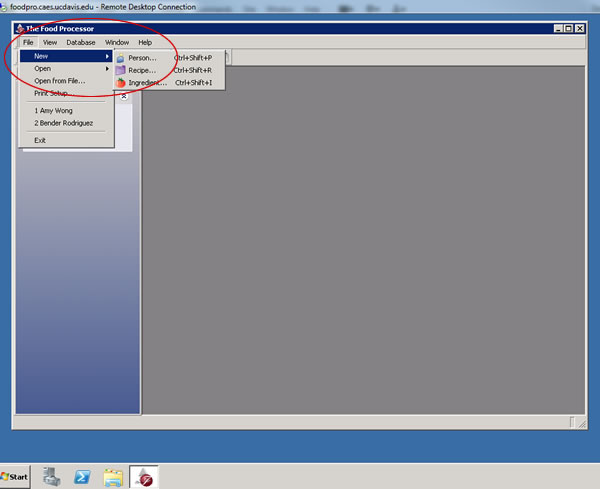Expand the New submenu arrow
Screen dimensions: 600x489
pyautogui.click(x=107, y=57)
